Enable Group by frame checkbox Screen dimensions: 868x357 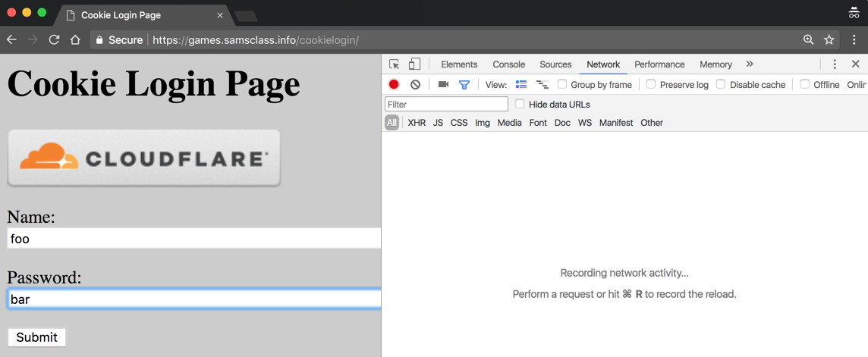pos(562,84)
